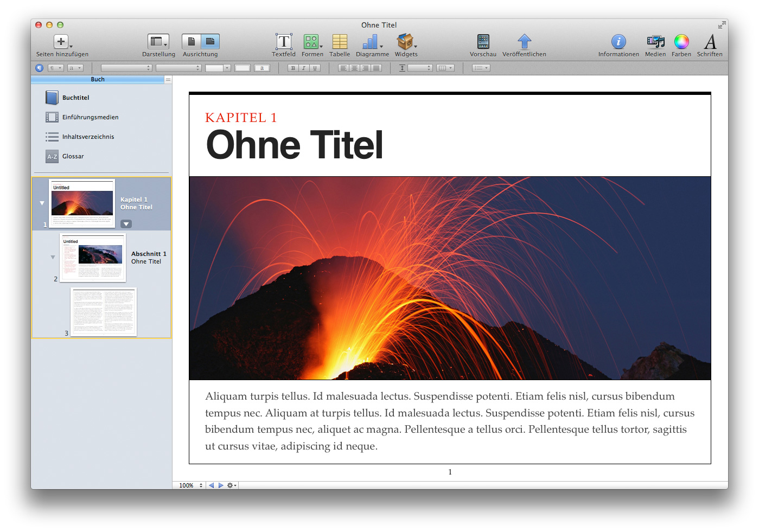Select Einführungsmedien in the sidebar
The image size is (759, 532).
click(90, 117)
